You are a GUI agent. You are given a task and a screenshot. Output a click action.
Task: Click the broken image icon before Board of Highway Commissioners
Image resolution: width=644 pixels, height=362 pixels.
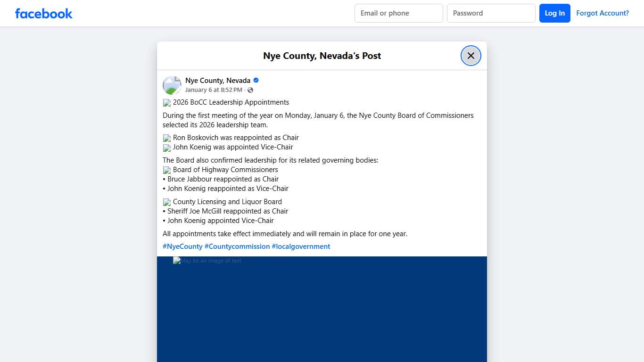[167, 170]
